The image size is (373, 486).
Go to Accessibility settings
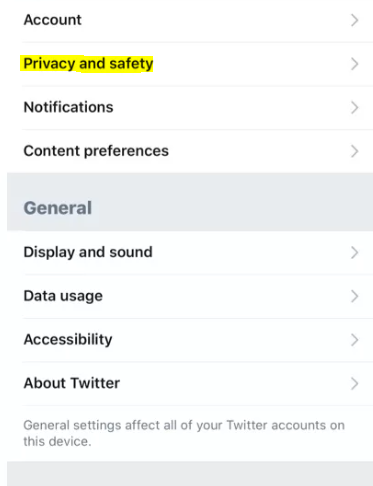point(190,340)
